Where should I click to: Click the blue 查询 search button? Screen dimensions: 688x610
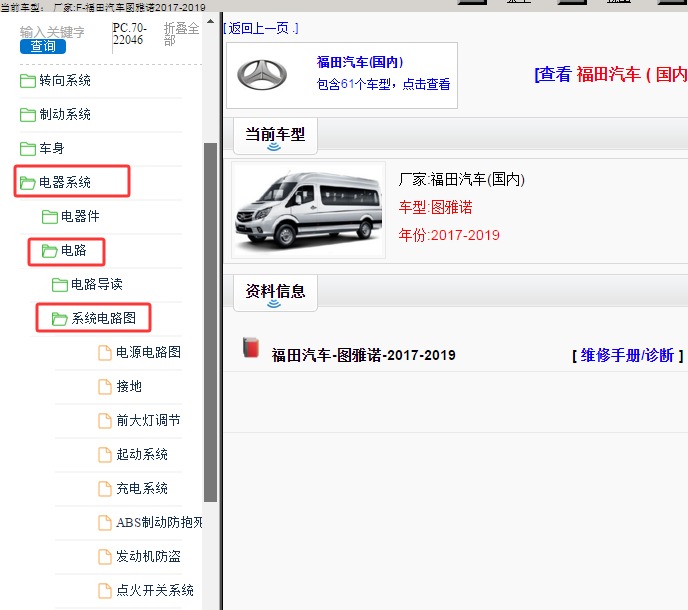tap(43, 46)
